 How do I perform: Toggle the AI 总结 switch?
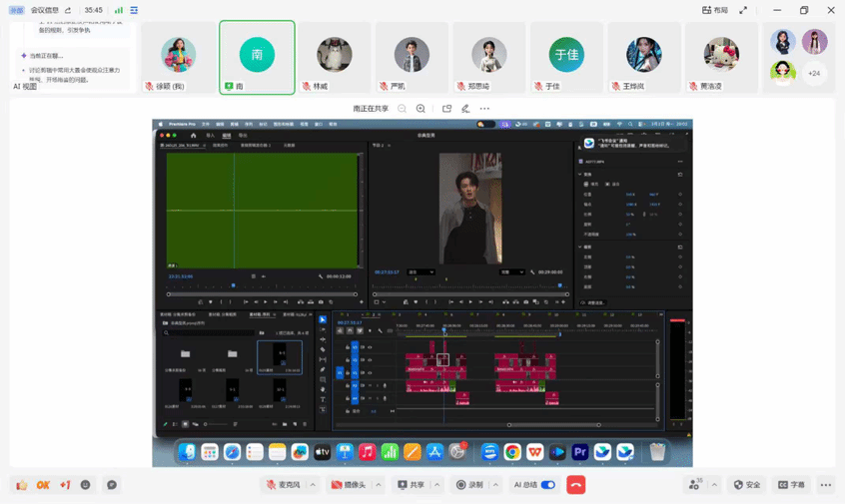(547, 485)
